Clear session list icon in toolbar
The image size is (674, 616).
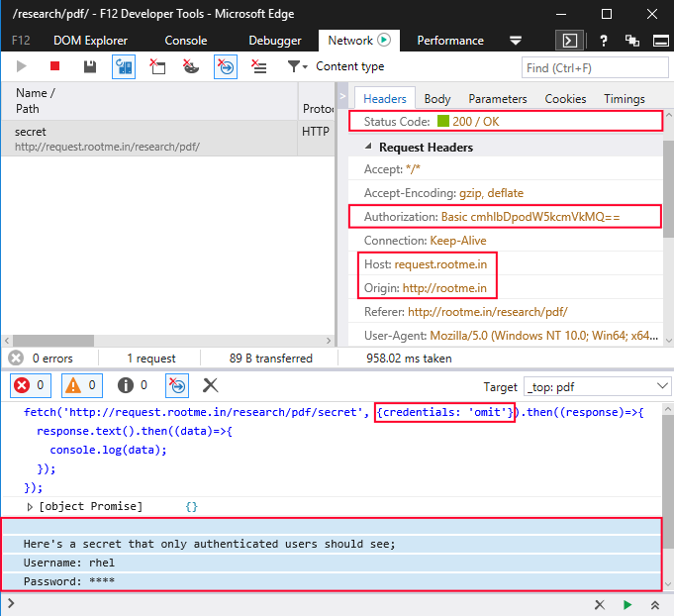(259, 66)
